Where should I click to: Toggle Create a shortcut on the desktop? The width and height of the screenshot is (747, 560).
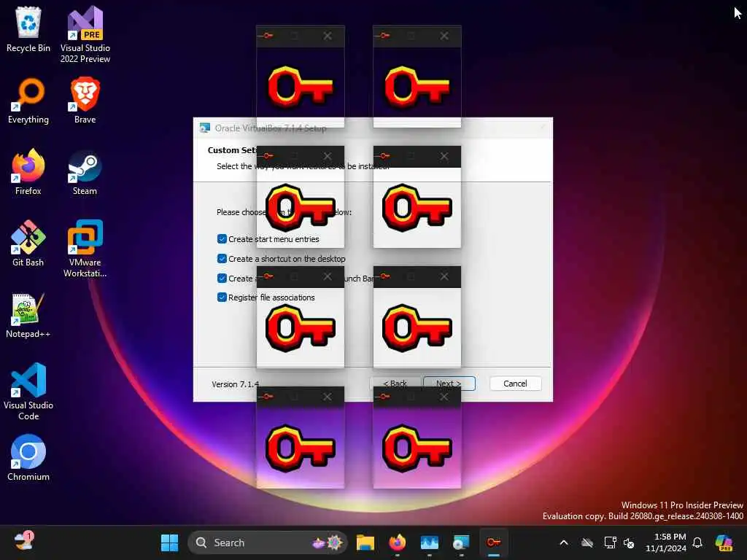tap(222, 259)
